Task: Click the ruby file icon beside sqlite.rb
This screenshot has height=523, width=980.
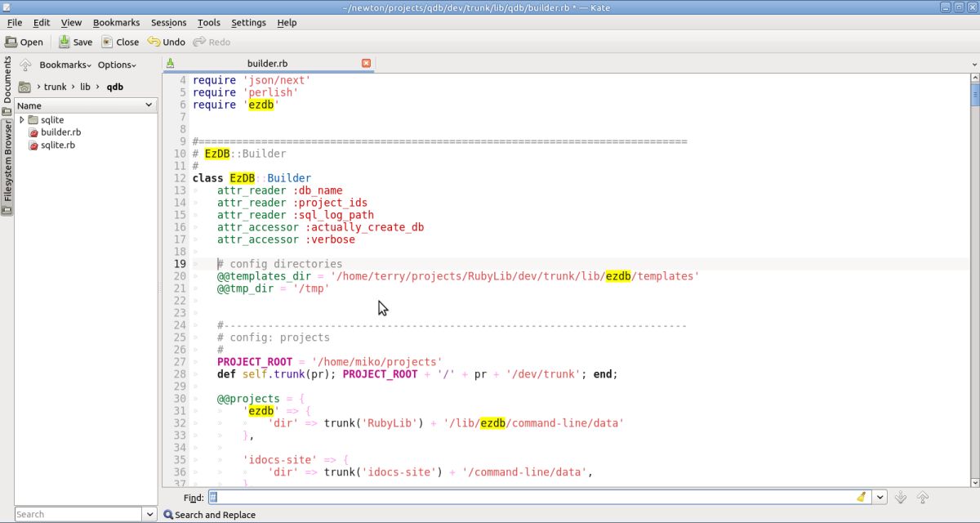Action: [33, 145]
